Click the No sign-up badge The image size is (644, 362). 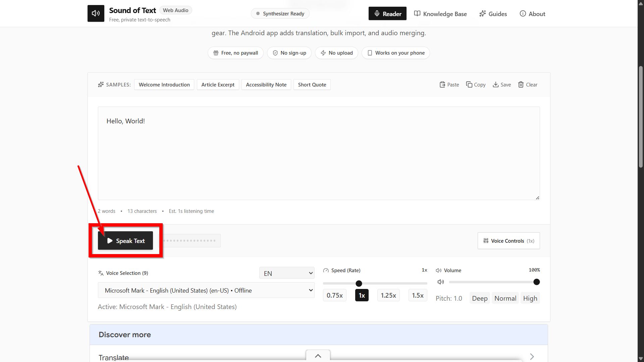(x=289, y=53)
